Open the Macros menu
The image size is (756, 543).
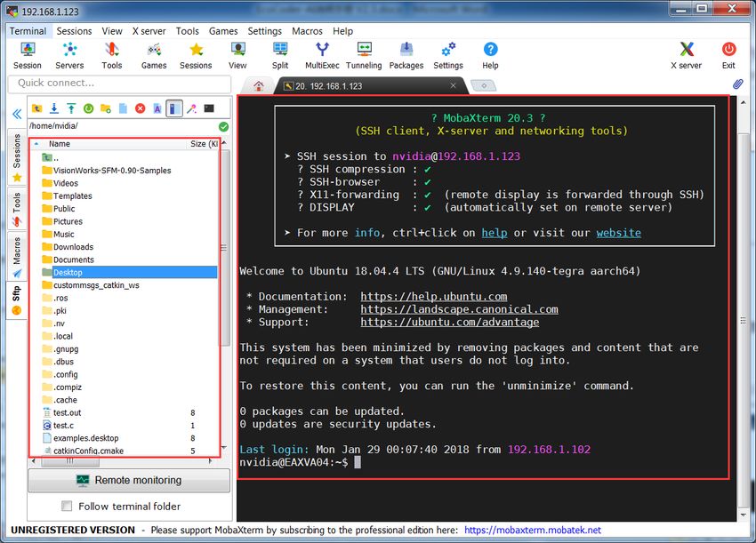307,31
